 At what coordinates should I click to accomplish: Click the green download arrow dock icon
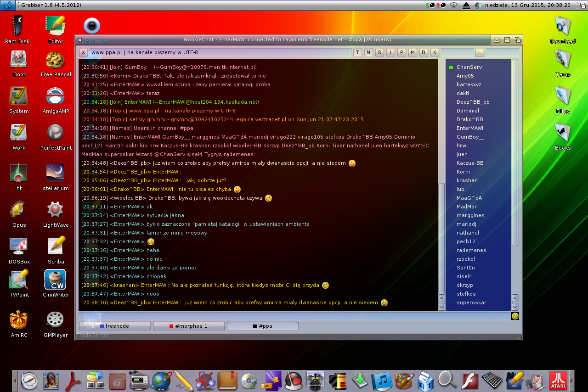pyautogui.click(x=360, y=381)
